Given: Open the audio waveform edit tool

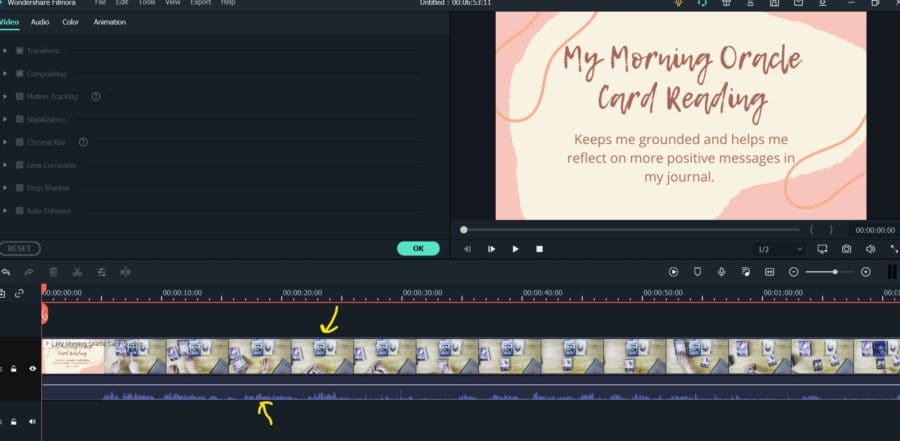Looking at the screenshot, I should tap(125, 272).
